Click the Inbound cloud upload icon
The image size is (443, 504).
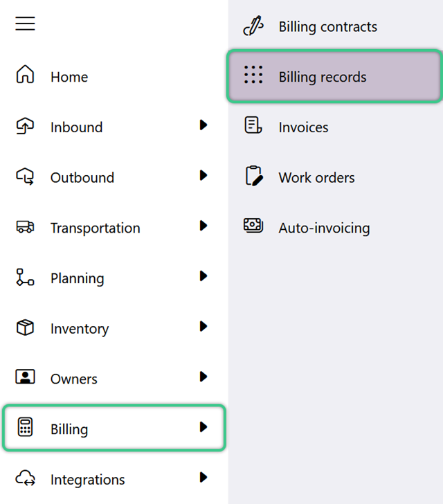(25, 126)
